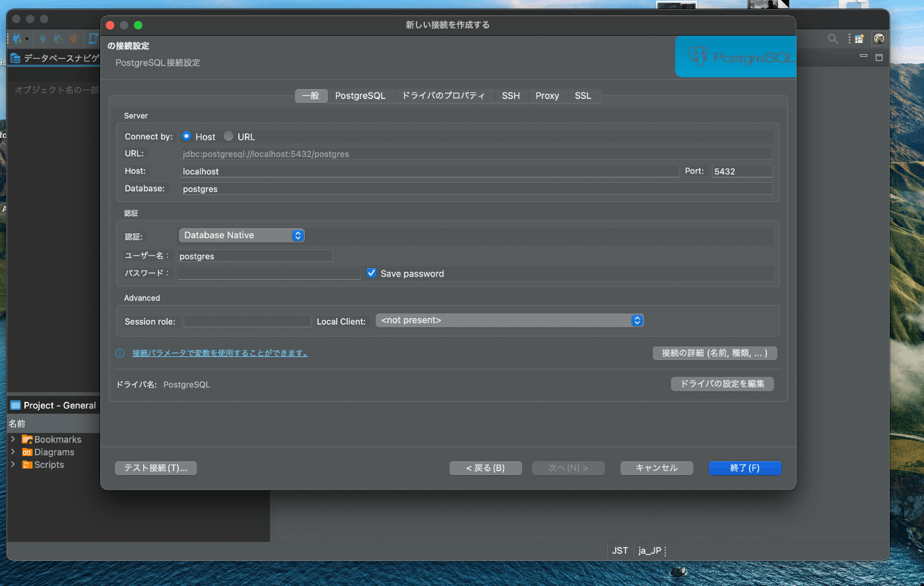The height and width of the screenshot is (586, 924).
Task: Toggle the Save password checkbox
Action: pos(372,273)
